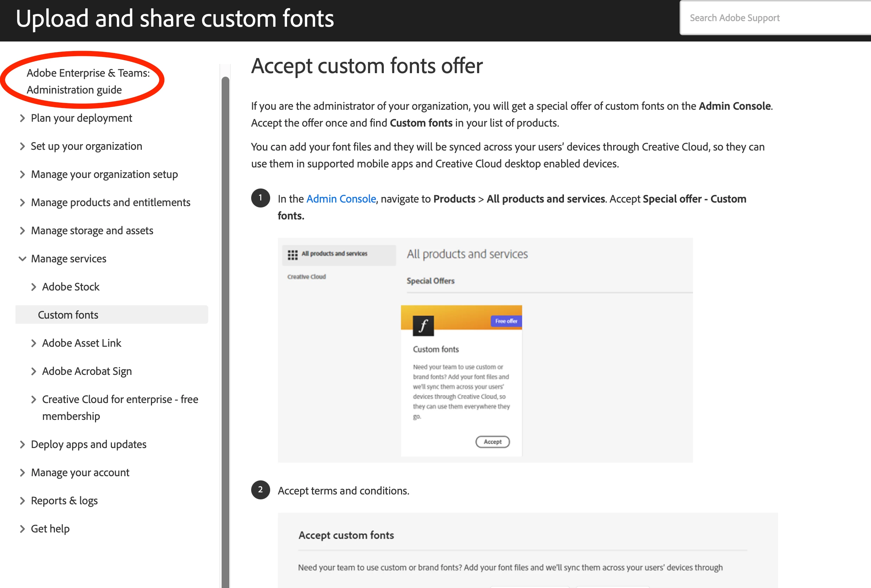Image resolution: width=871 pixels, height=588 pixels.
Task: Click the step 1 number circle
Action: [260, 198]
